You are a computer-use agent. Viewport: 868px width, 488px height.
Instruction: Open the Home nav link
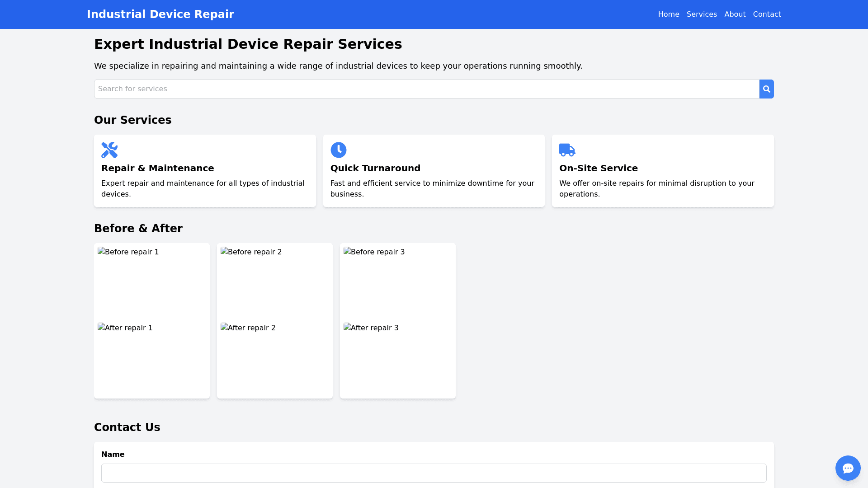pyautogui.click(x=668, y=14)
